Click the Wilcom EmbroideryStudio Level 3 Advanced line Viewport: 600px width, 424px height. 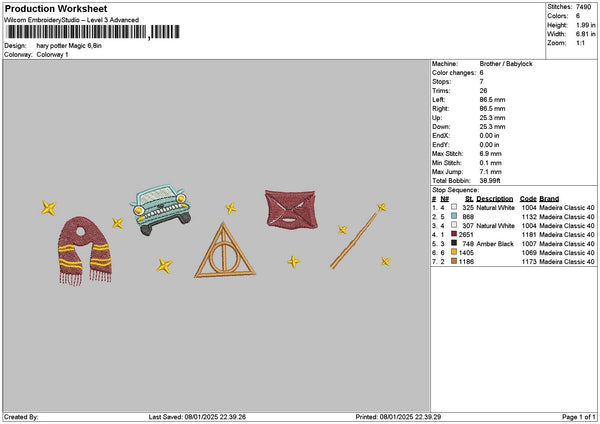(72, 20)
